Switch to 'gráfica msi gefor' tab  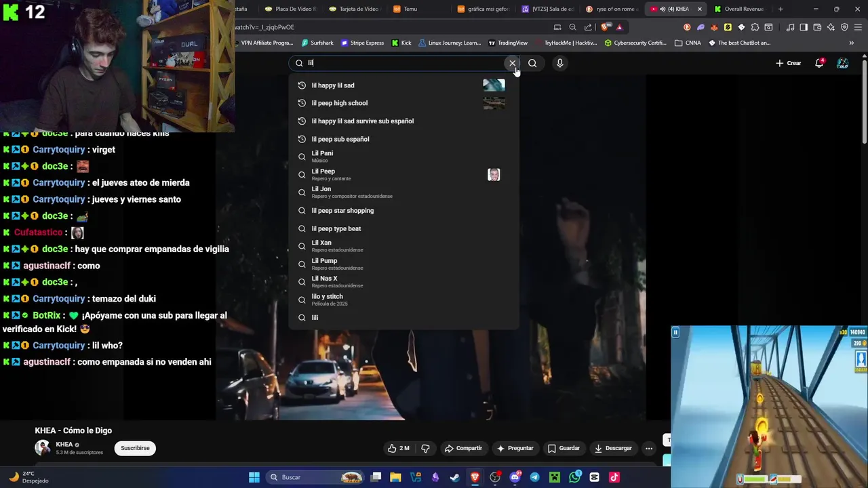483,9
